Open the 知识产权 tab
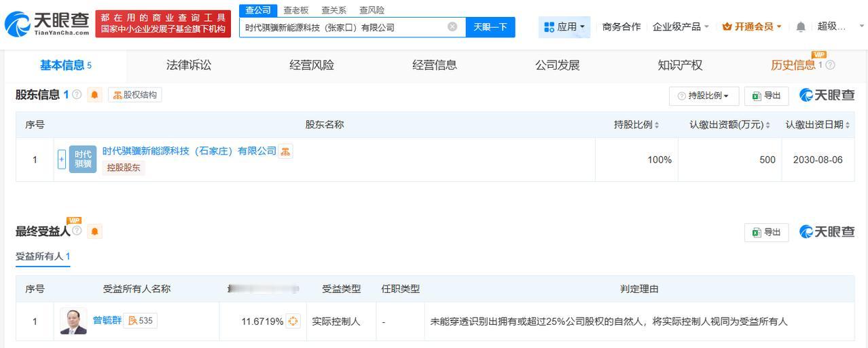 point(680,65)
